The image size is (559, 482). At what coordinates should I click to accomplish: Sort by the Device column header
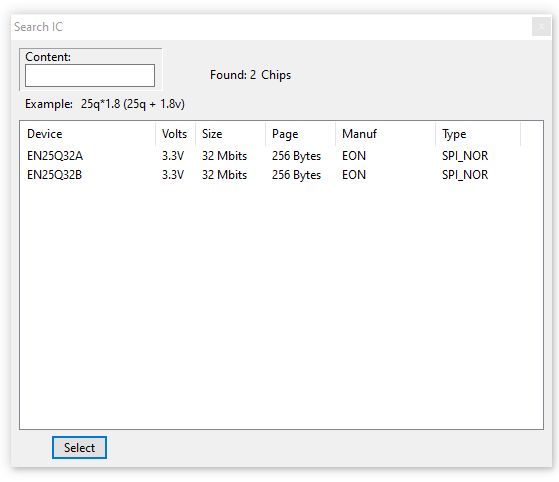coord(87,134)
